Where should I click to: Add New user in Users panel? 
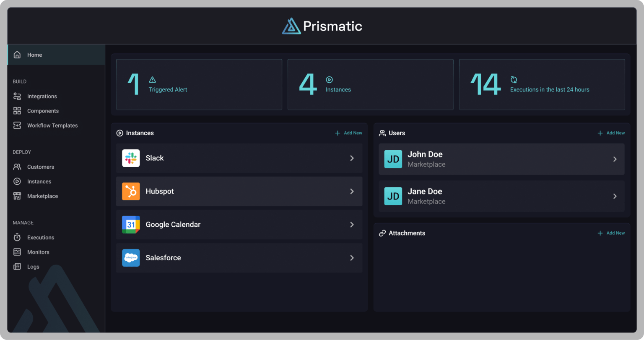(x=611, y=133)
